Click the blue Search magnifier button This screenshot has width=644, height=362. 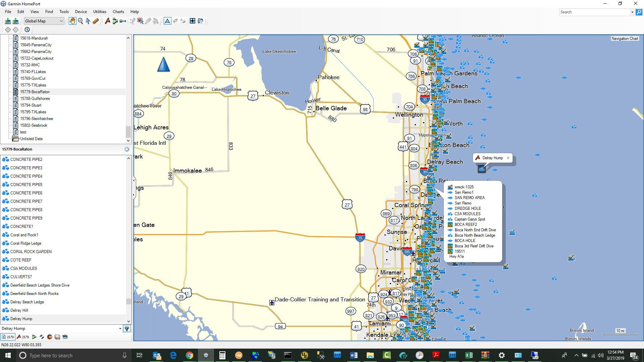click(x=639, y=12)
